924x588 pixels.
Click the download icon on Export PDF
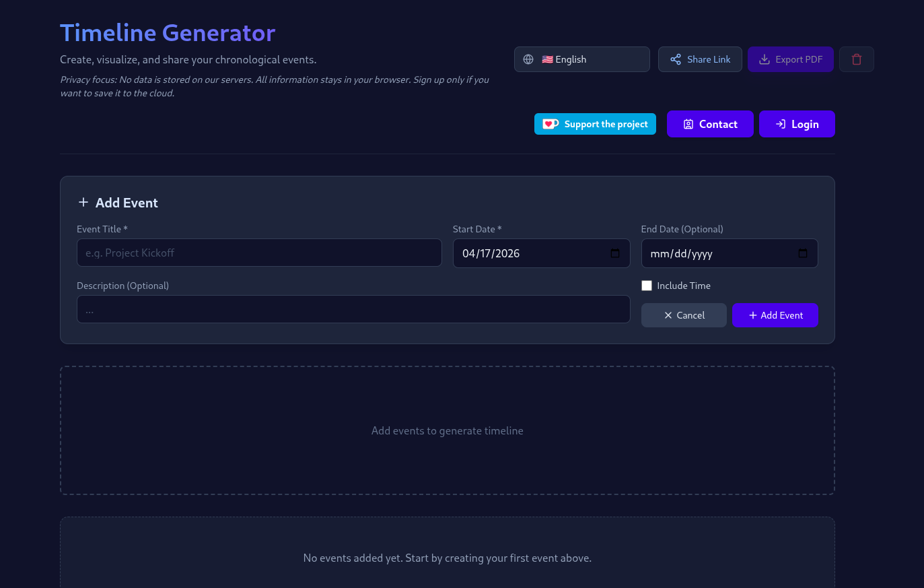(x=765, y=59)
